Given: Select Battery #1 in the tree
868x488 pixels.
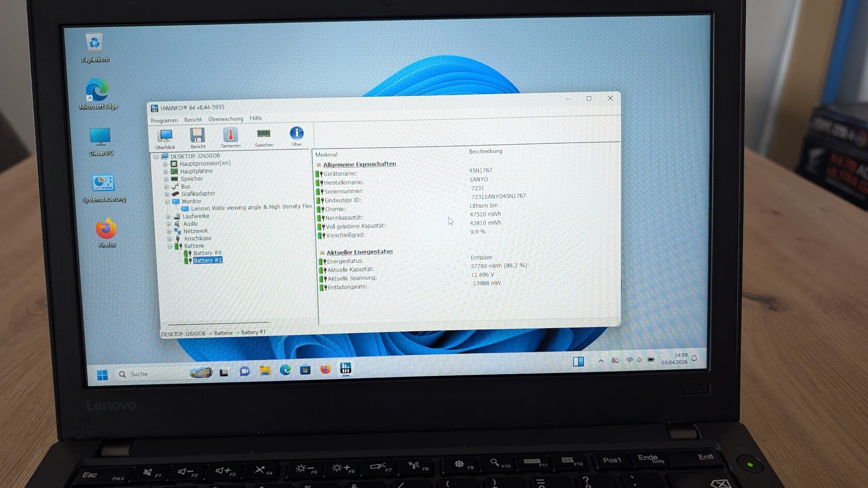Looking at the screenshot, I should coord(208,260).
